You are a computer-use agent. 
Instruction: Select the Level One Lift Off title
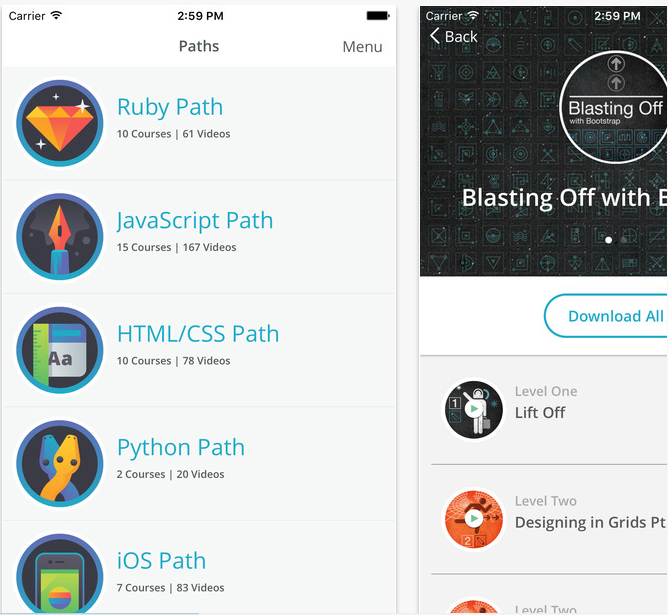[540, 412]
